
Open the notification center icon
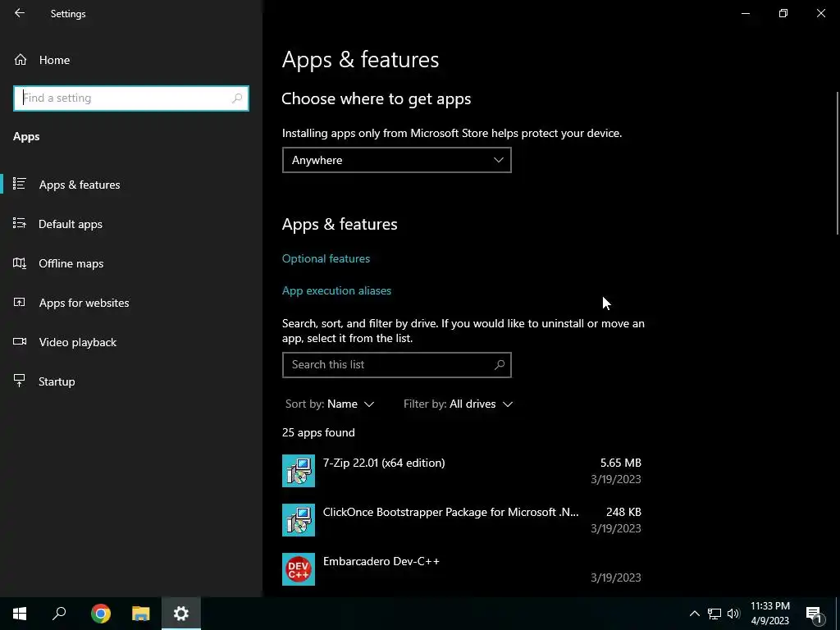813,614
